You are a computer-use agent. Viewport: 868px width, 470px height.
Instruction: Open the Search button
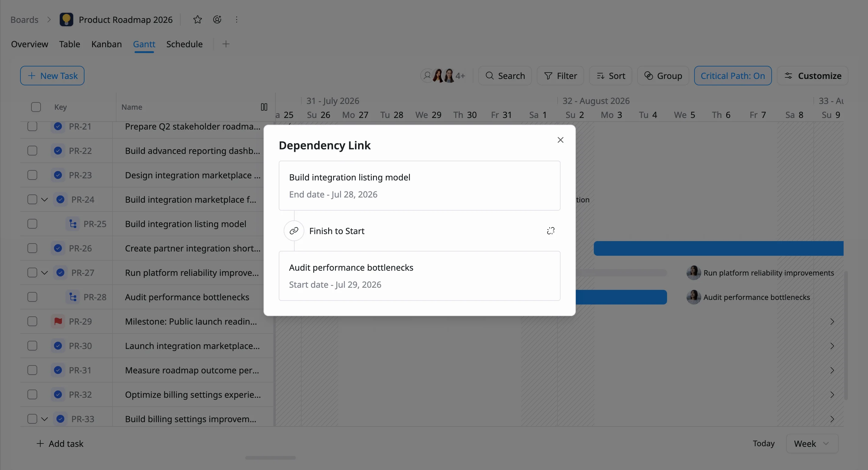[x=505, y=76]
